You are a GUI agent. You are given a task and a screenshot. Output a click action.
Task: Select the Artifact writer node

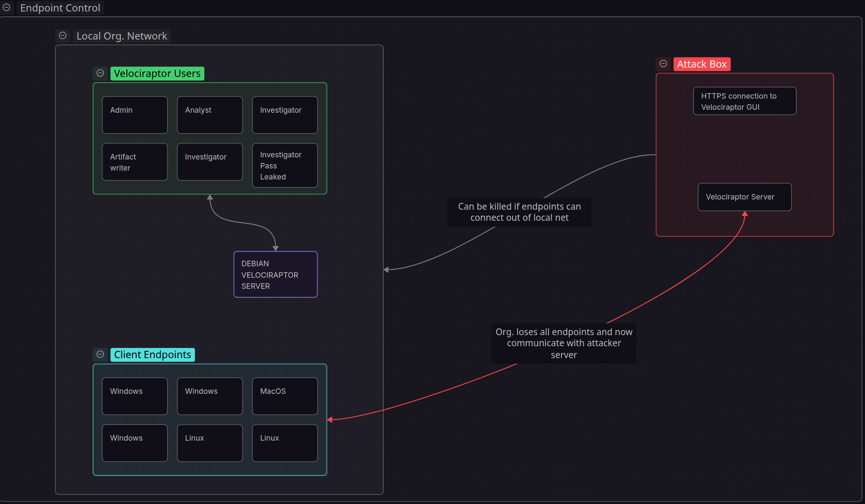coord(135,162)
